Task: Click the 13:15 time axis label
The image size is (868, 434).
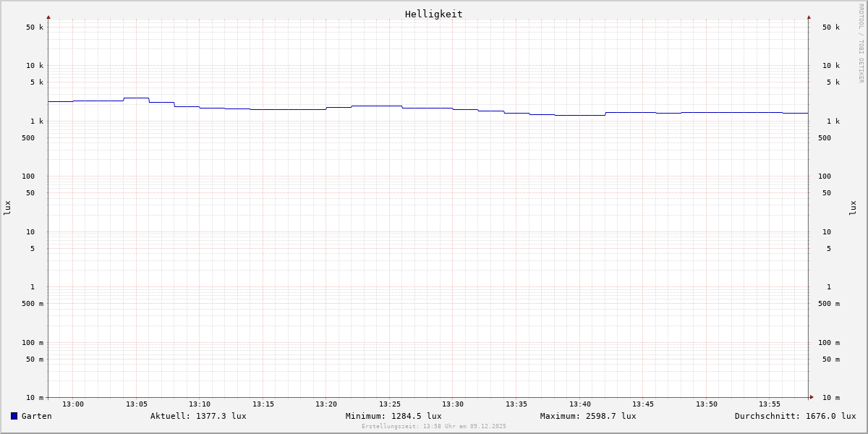Action: coord(263,404)
